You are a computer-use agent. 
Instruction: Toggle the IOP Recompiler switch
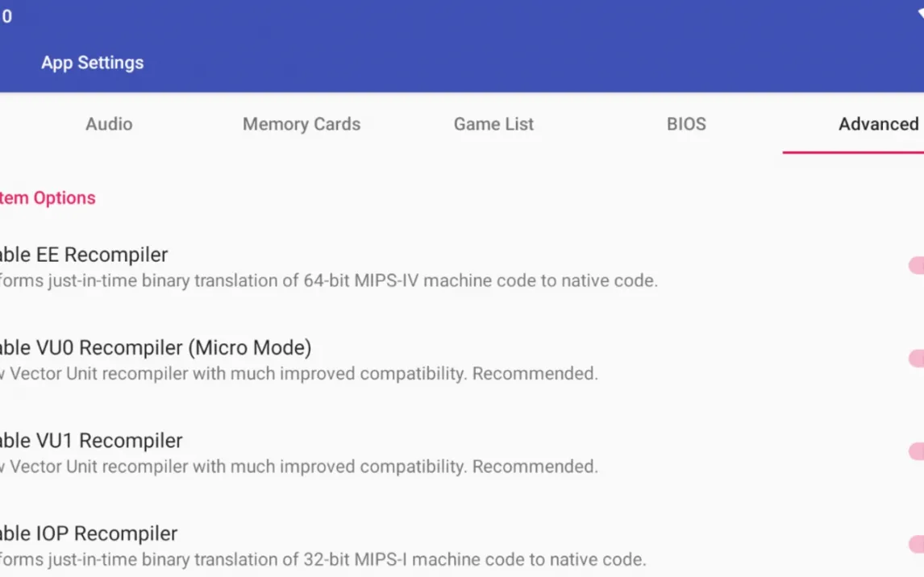coord(916,545)
